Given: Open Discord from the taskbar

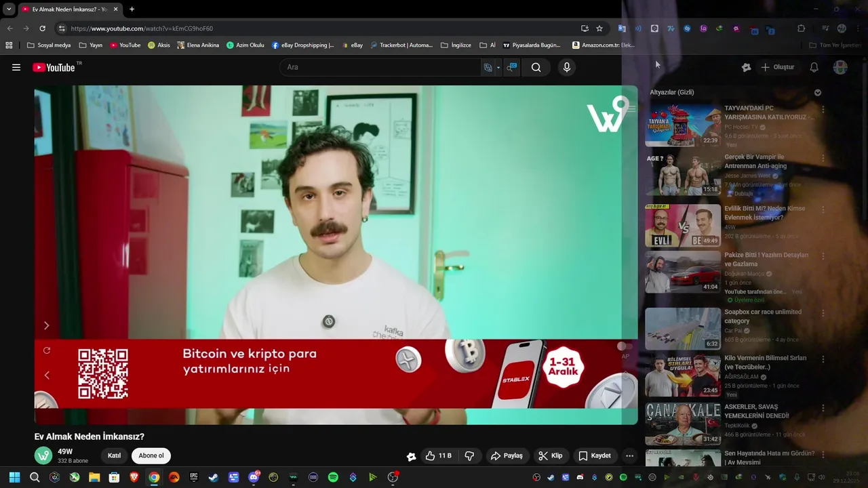Looking at the screenshot, I should tap(254, 477).
